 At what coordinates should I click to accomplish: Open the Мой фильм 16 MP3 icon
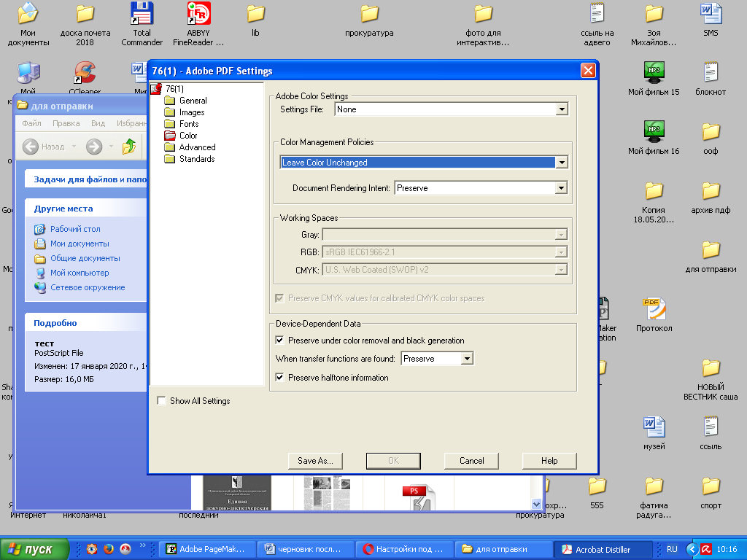(x=654, y=138)
